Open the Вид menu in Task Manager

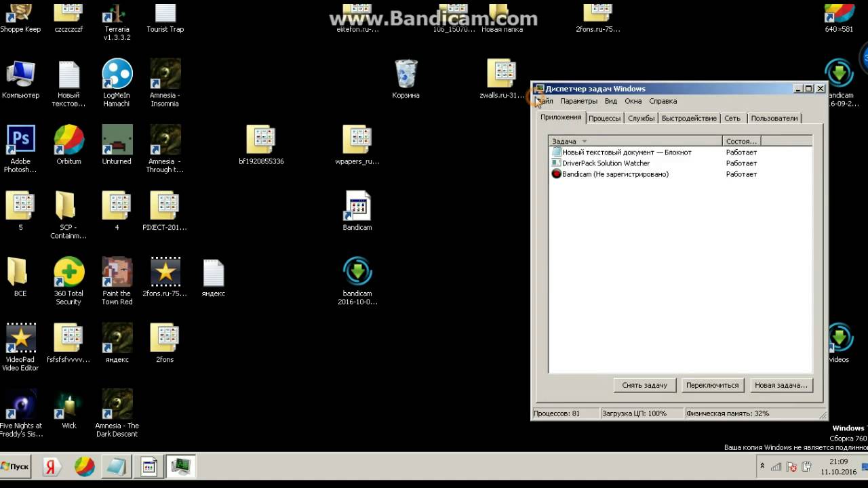[x=610, y=101]
